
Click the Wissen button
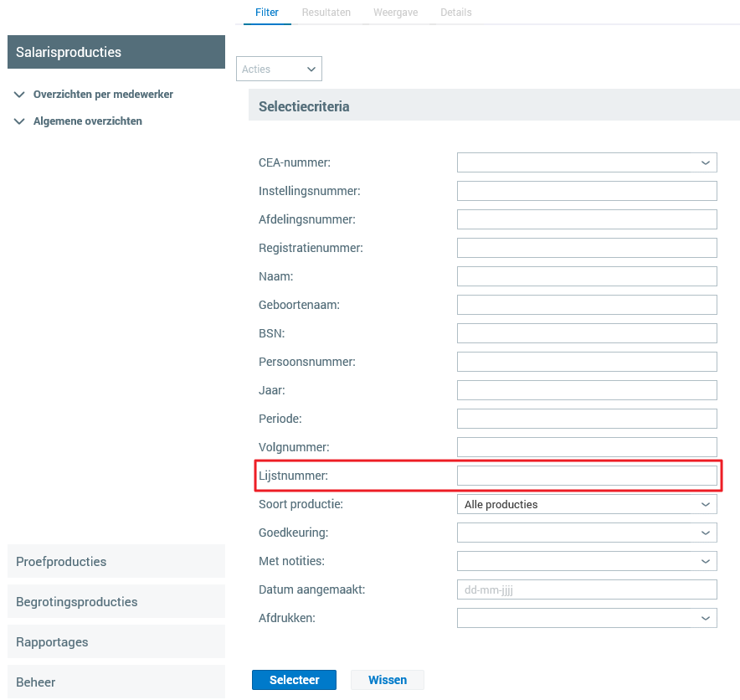[x=388, y=680]
